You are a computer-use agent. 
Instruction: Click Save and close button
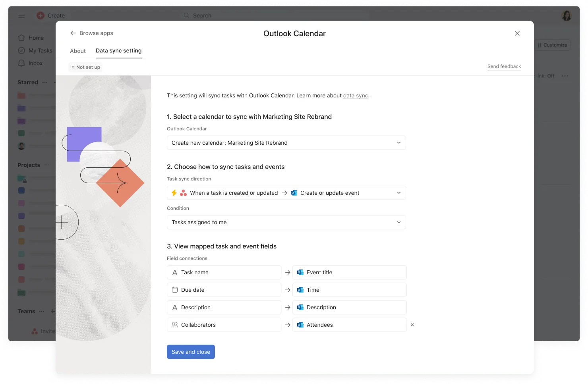[191, 352]
